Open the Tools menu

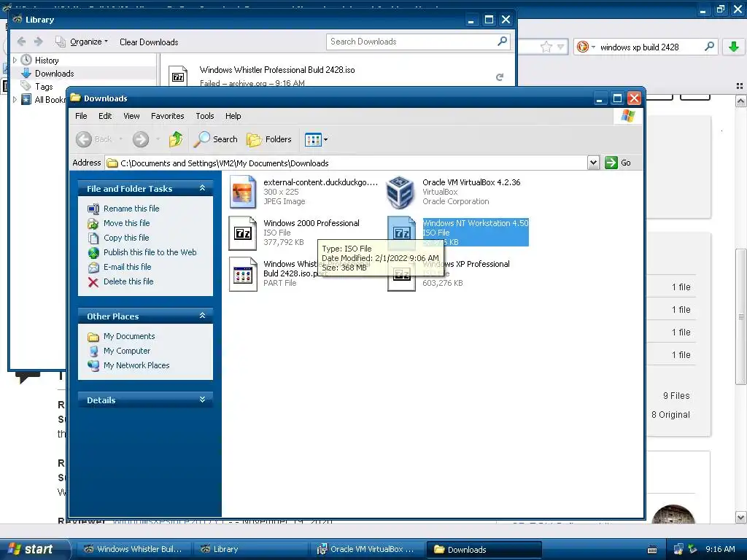tap(205, 116)
